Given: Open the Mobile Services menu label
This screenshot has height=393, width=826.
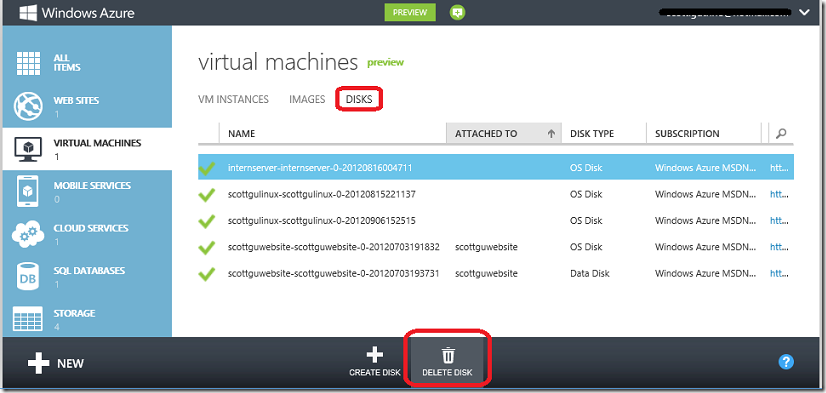Looking at the screenshot, I should pyautogui.click(x=92, y=185).
